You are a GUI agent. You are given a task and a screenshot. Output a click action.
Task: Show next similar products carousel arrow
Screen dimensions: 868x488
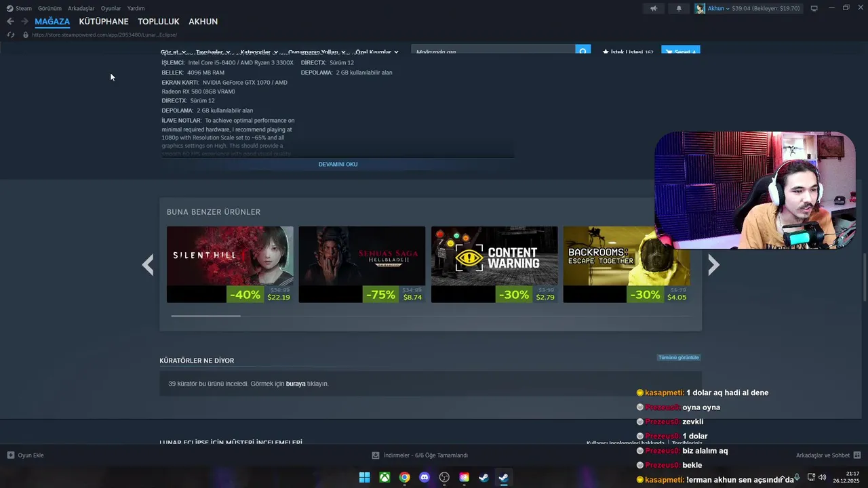713,264
